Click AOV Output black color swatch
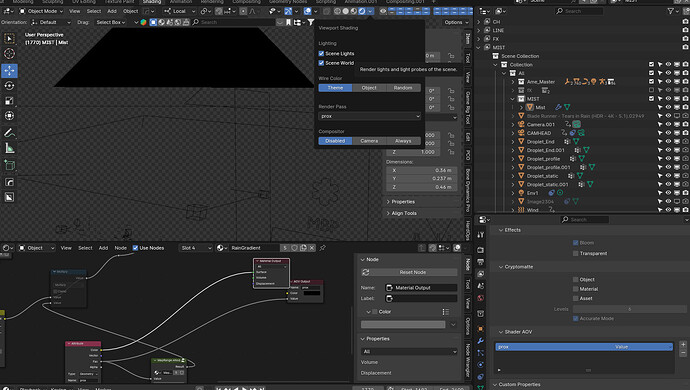The height and width of the screenshot is (390, 690). [312, 293]
